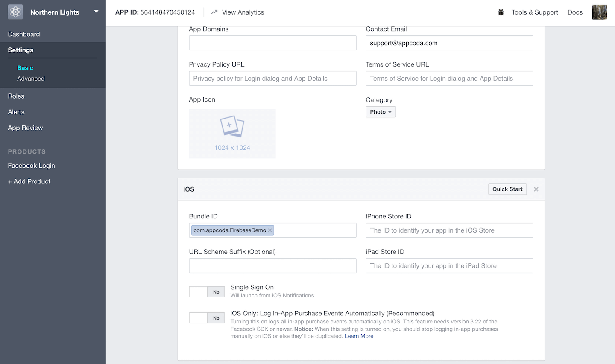This screenshot has height=364, width=615.
Task: Click Privacy Policy URL field
Action: 272,78
